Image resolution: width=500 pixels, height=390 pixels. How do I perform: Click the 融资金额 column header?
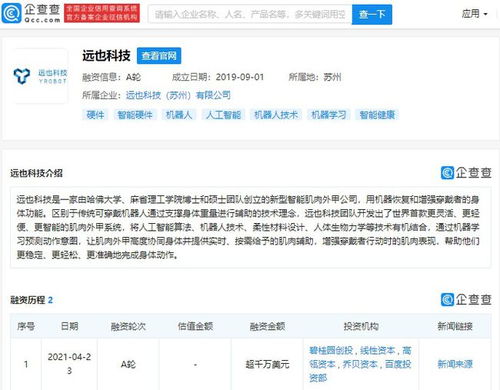(267, 326)
